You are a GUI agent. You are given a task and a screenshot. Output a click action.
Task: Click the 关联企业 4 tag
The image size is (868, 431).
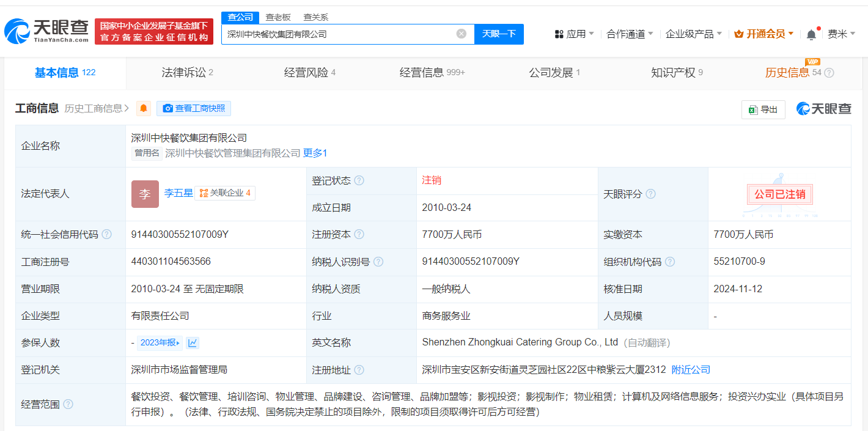click(225, 193)
